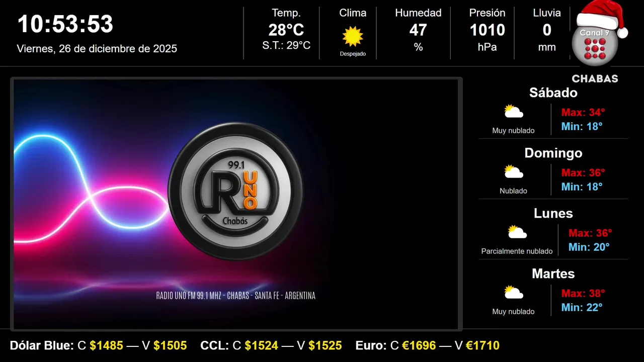The image size is (644, 362).
Task: Click the Radio Uno 99.1 round logo
Action: click(235, 192)
